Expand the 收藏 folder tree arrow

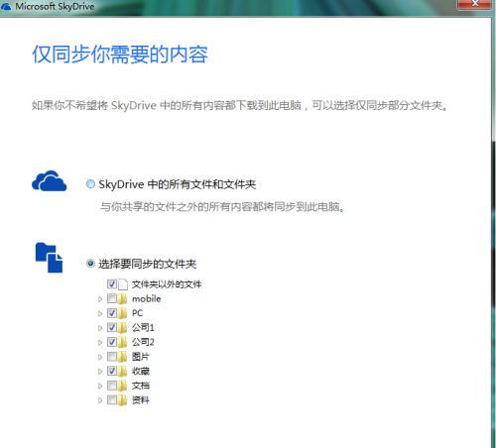(x=100, y=372)
